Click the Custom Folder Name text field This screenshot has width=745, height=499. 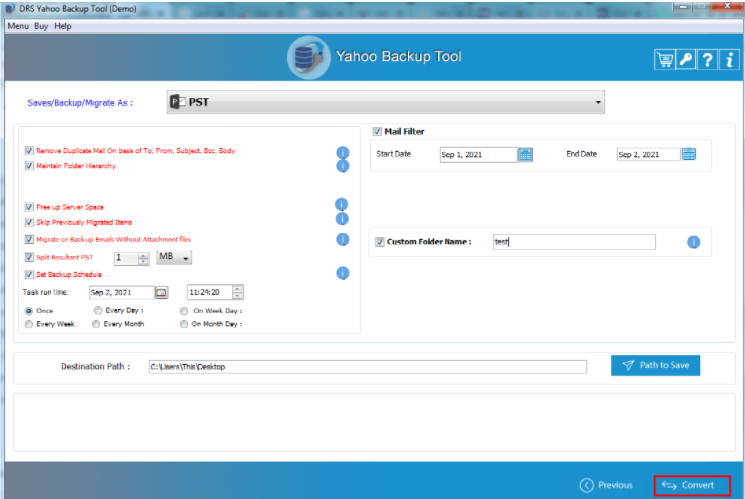pos(574,242)
